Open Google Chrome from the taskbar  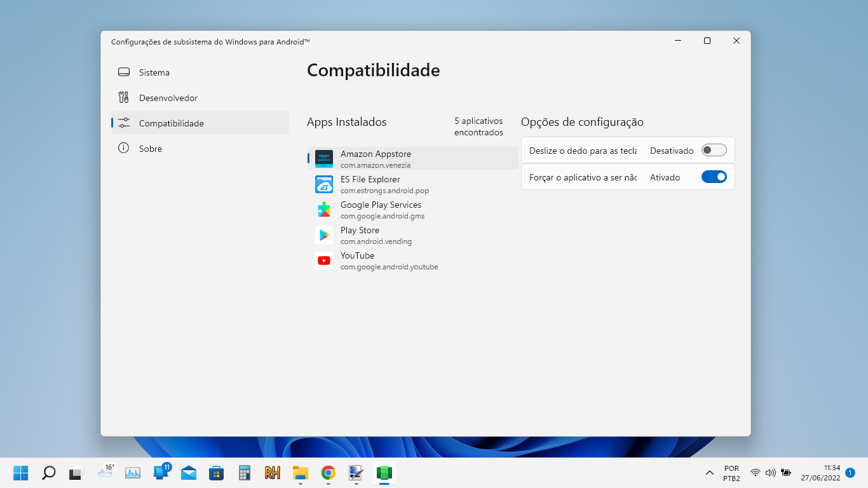click(x=328, y=473)
